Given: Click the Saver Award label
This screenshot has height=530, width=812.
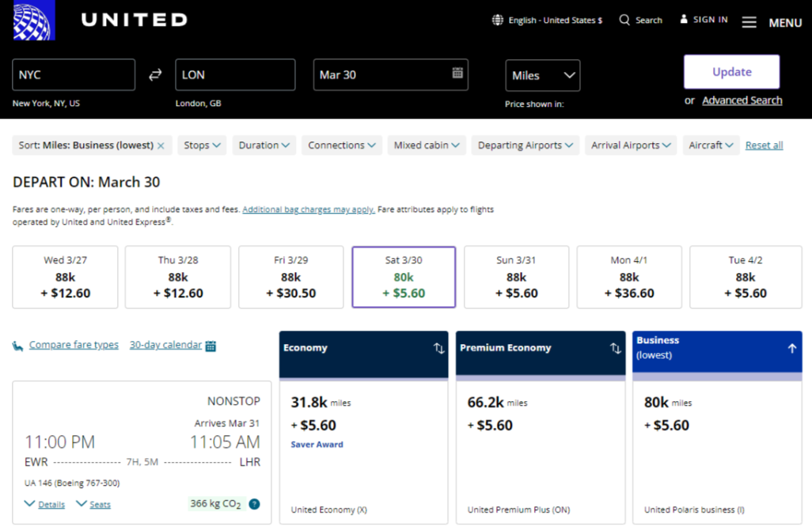Looking at the screenshot, I should tap(317, 445).
